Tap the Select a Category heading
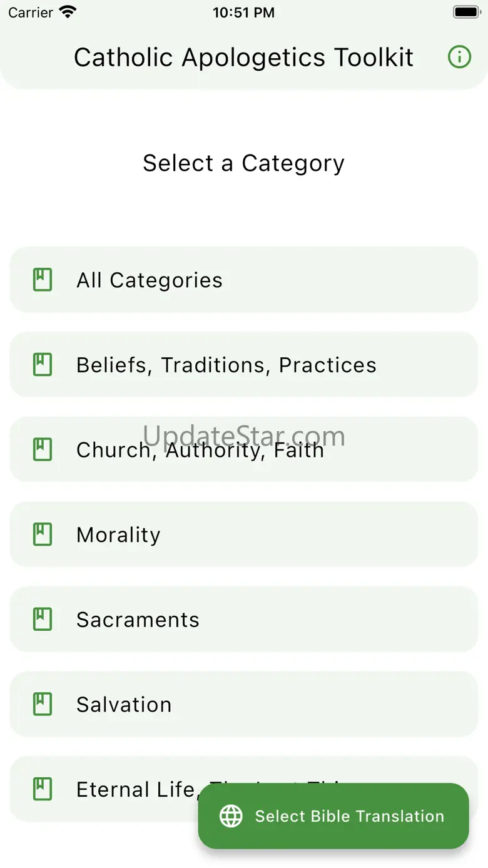488x868 pixels. click(x=243, y=163)
